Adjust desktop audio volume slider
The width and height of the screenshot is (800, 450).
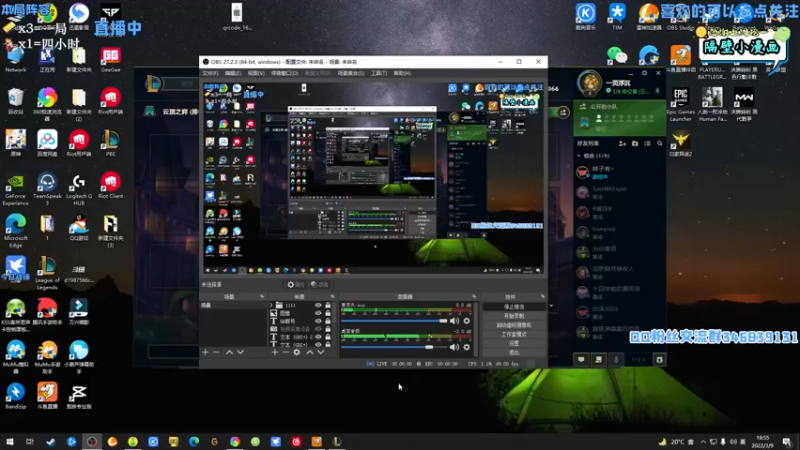(394, 347)
